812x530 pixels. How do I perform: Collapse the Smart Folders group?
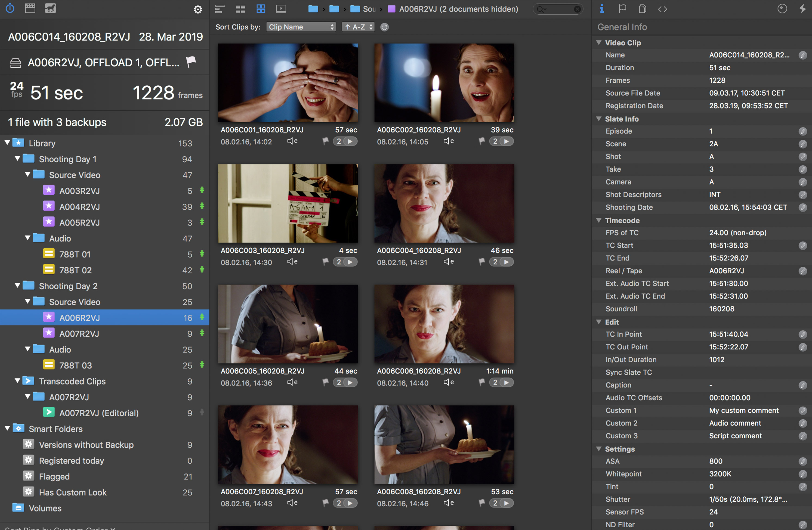pos(7,428)
